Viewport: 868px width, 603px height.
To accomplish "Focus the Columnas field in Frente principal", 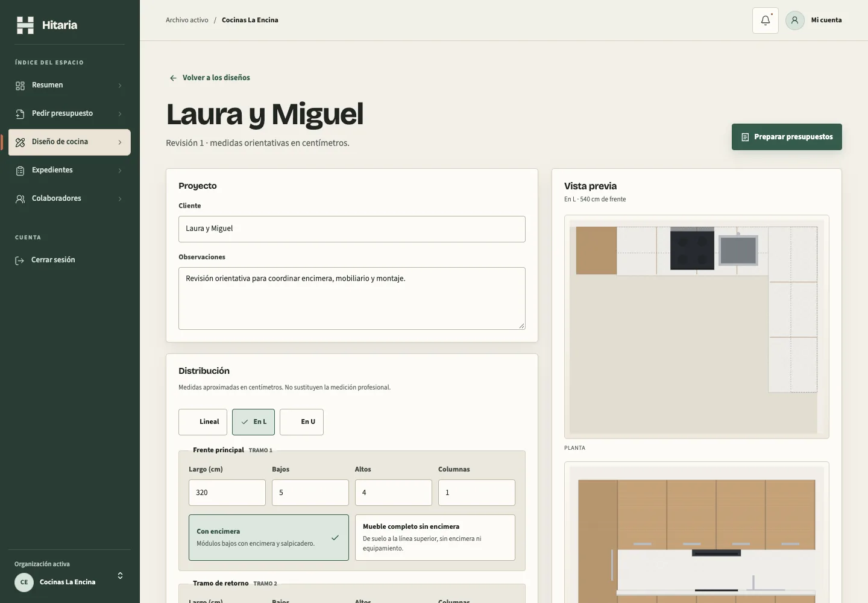I will [x=477, y=493].
